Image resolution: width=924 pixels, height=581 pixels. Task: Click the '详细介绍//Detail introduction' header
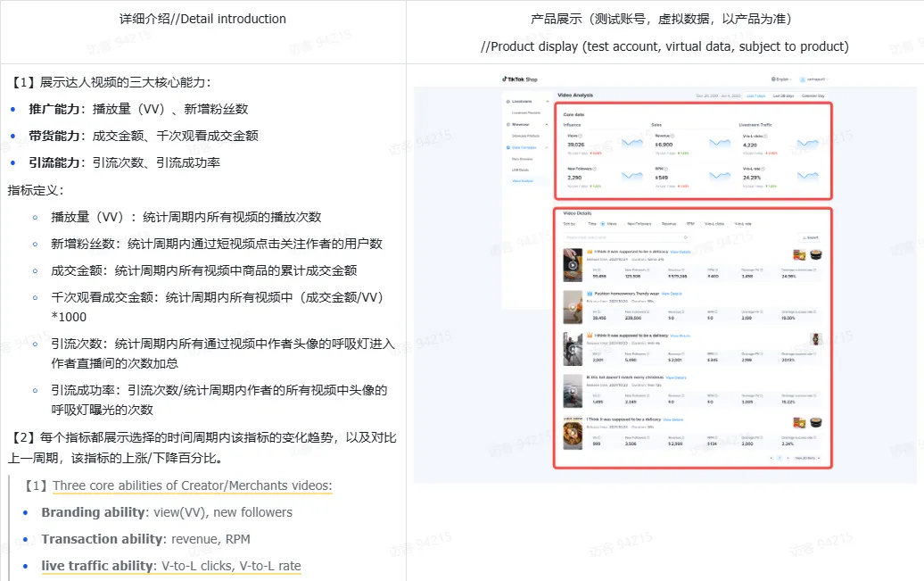click(202, 19)
